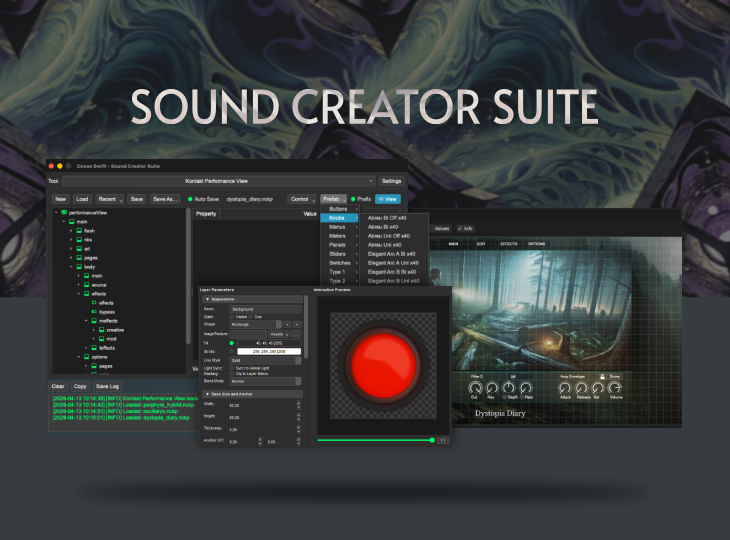
Task: Open the Recent files dropdown
Action: [x=109, y=199]
